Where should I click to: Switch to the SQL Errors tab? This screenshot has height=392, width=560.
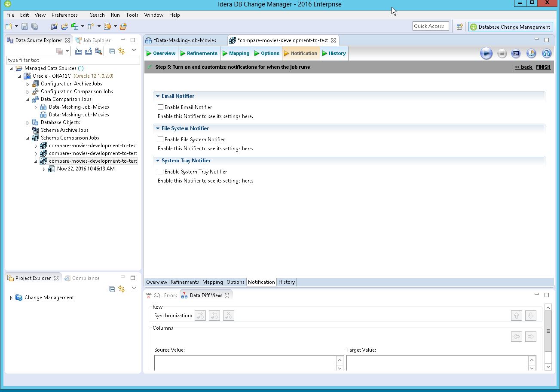(162, 295)
